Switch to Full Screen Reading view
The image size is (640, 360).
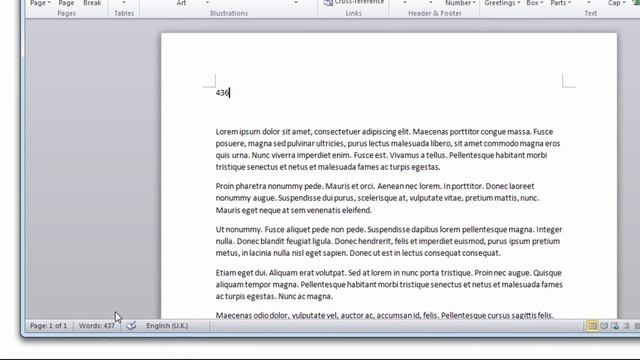604,326
